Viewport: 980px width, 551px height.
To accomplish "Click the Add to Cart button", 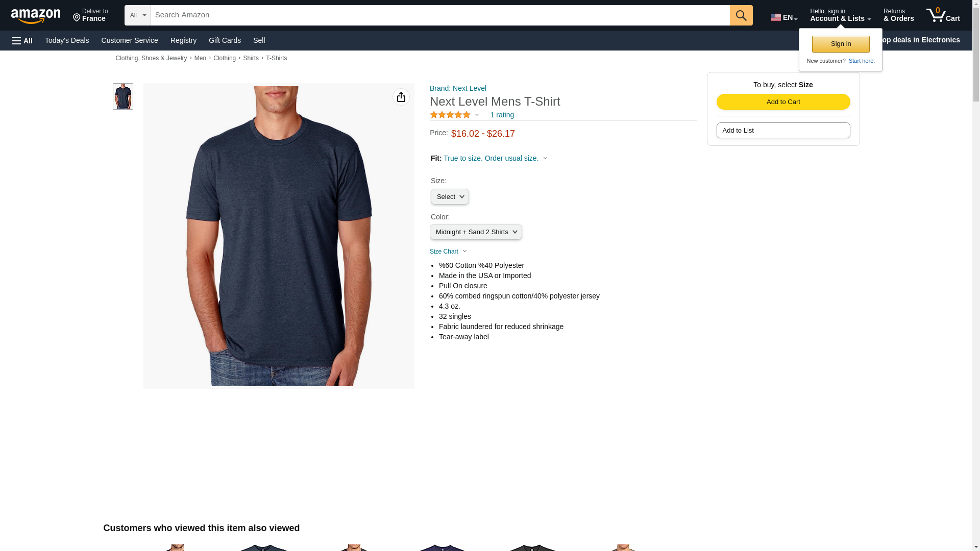I will pos(783,102).
